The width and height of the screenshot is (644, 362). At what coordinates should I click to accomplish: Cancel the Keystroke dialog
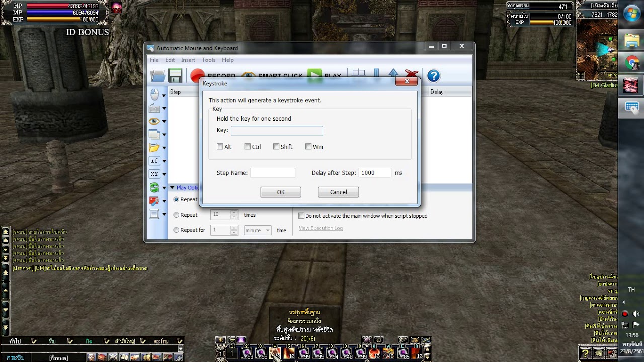click(x=339, y=192)
